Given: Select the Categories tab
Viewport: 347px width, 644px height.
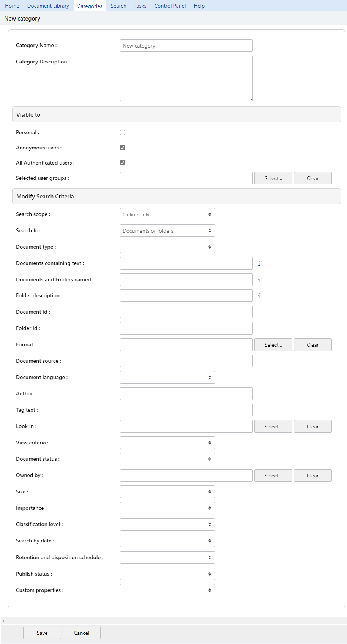Looking at the screenshot, I should coord(90,6).
